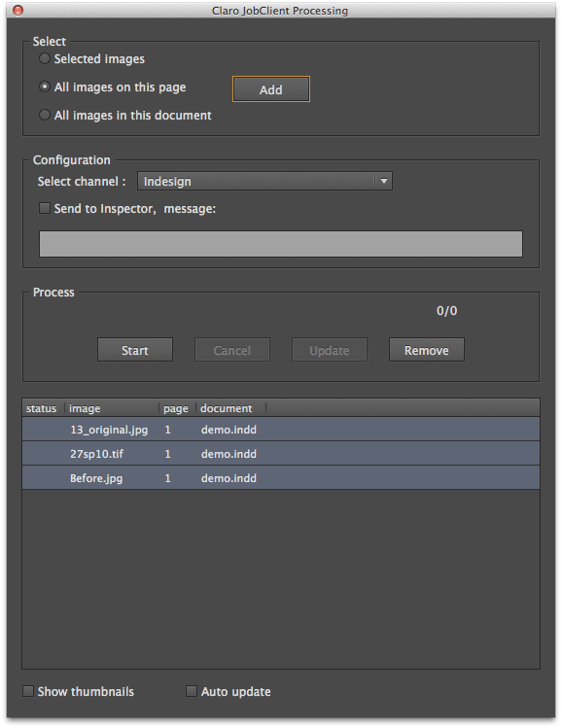Select the 13_original.jpg row

(x=281, y=429)
